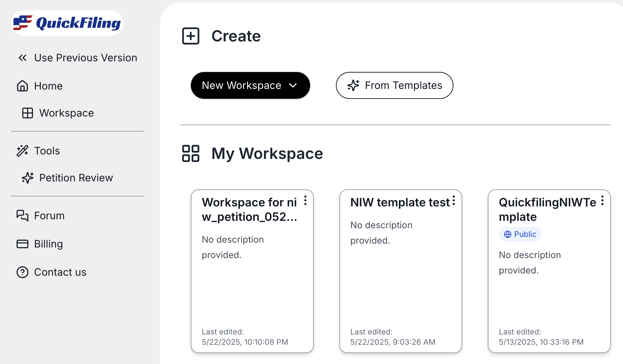Click the QuickFiling logo
Screen dimensions: 623x364
coord(67,23)
